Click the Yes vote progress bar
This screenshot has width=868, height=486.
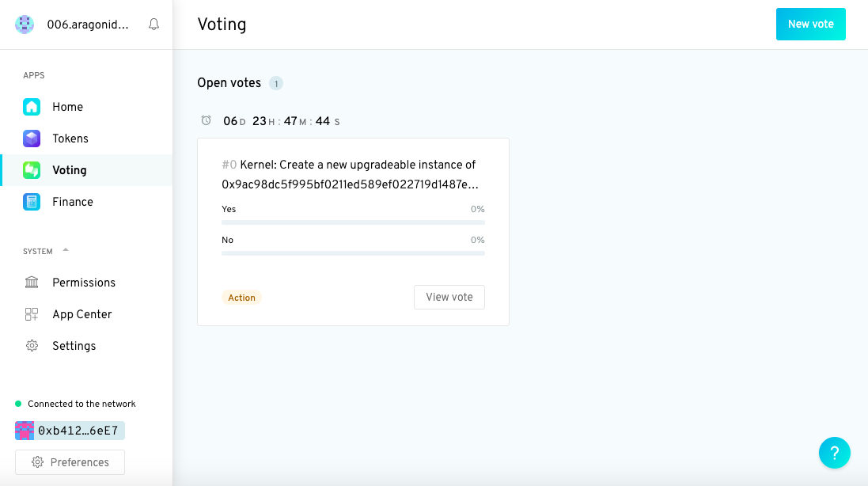tap(353, 222)
